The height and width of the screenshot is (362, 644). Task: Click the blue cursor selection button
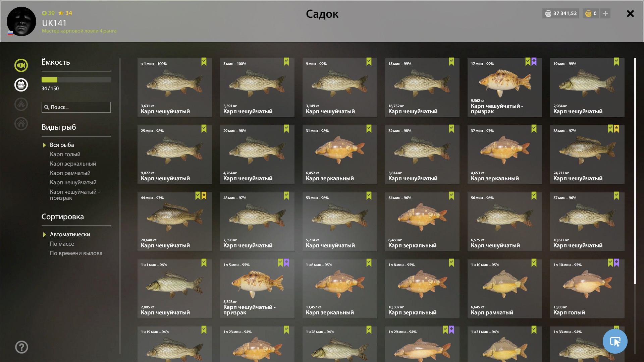[615, 341]
